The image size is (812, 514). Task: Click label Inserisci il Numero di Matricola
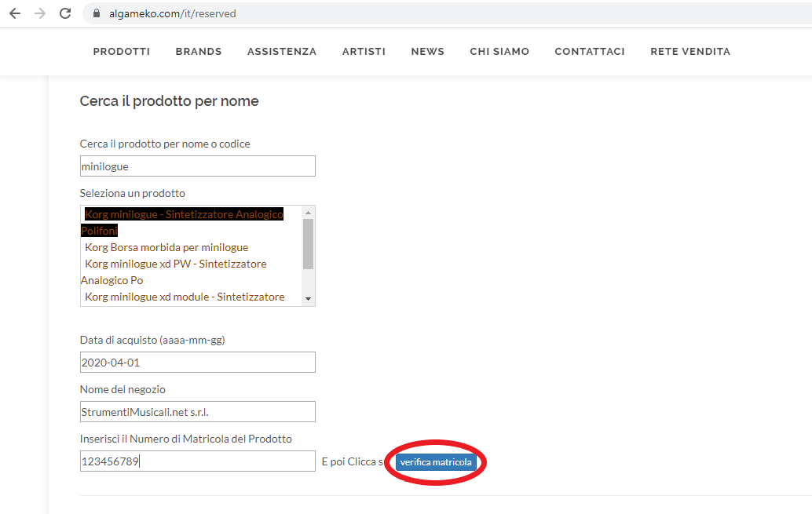pyautogui.click(x=186, y=439)
